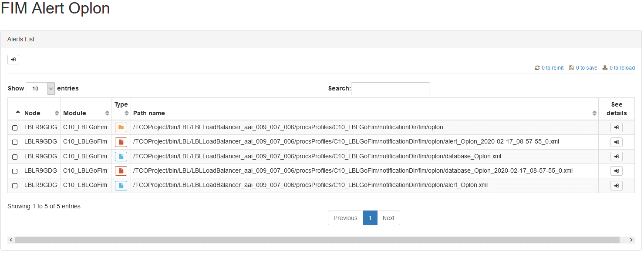Click blue file icon for database_Oplon.xml
This screenshot has width=644, height=254.
tap(121, 157)
